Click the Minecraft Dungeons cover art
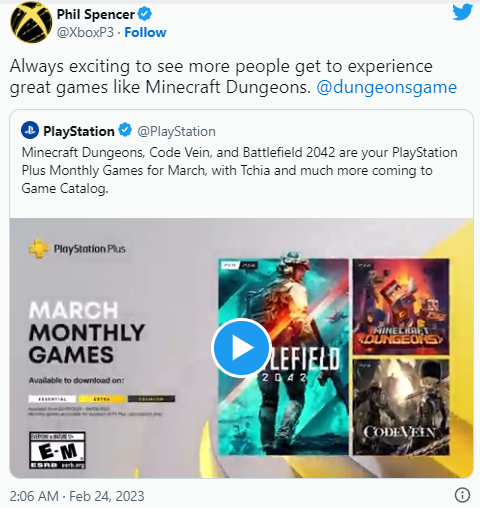The image size is (480, 508). [401, 306]
